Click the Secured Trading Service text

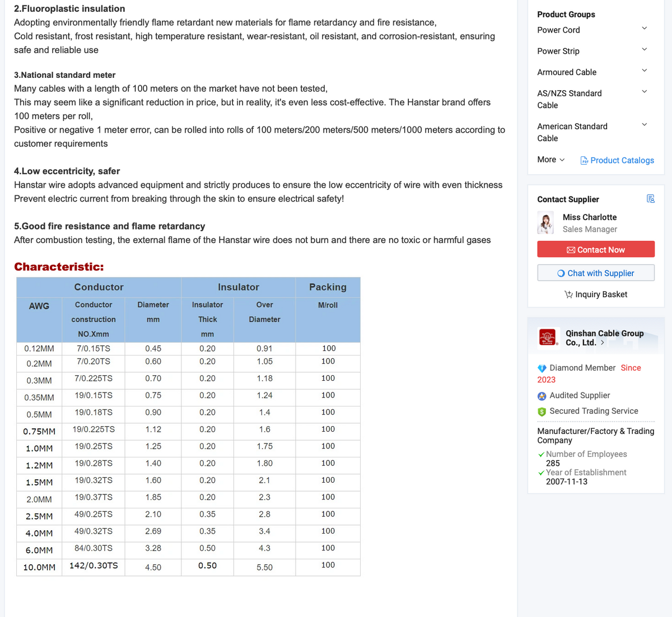tap(594, 411)
